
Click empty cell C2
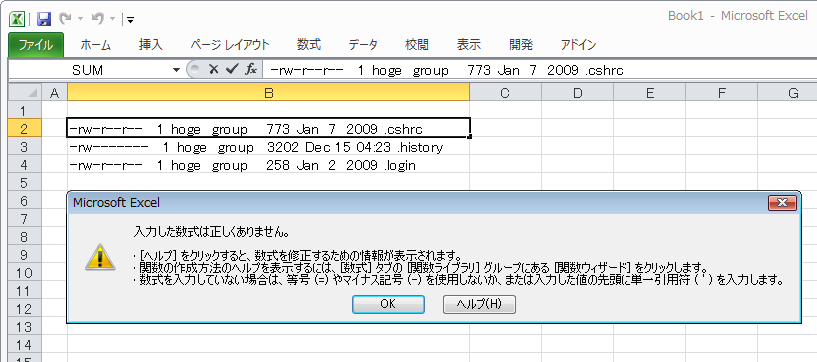coord(505,128)
